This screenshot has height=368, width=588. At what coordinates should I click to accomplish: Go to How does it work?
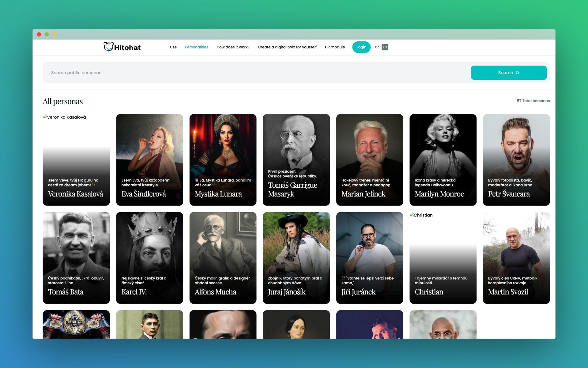click(x=233, y=47)
